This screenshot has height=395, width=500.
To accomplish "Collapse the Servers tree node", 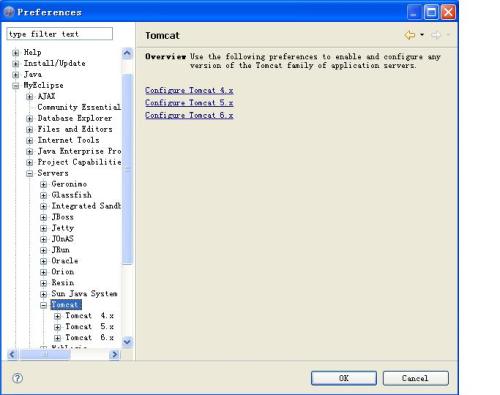I will point(29,174).
